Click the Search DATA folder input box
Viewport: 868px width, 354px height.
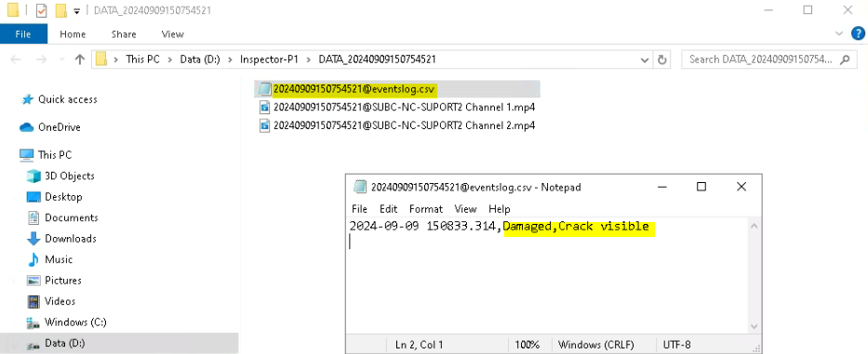761,59
